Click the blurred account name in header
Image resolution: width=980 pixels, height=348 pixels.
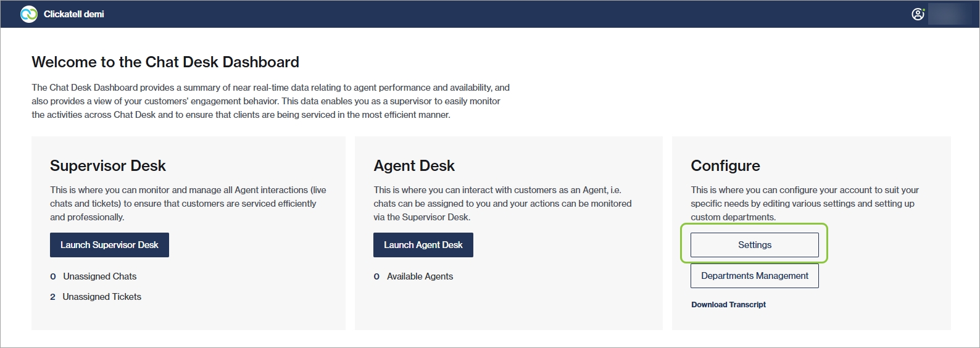[x=949, y=14]
